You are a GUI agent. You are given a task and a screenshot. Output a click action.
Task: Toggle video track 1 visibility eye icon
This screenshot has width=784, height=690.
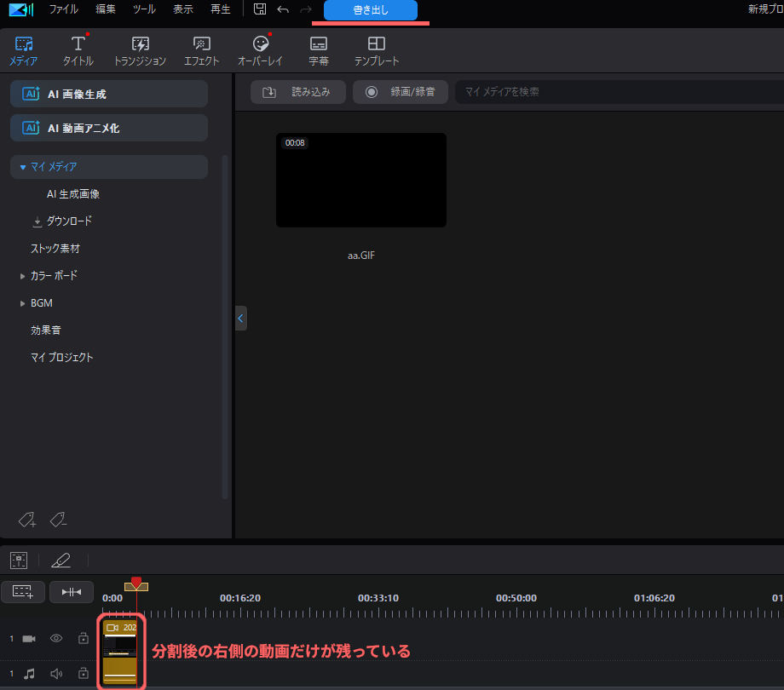point(56,638)
